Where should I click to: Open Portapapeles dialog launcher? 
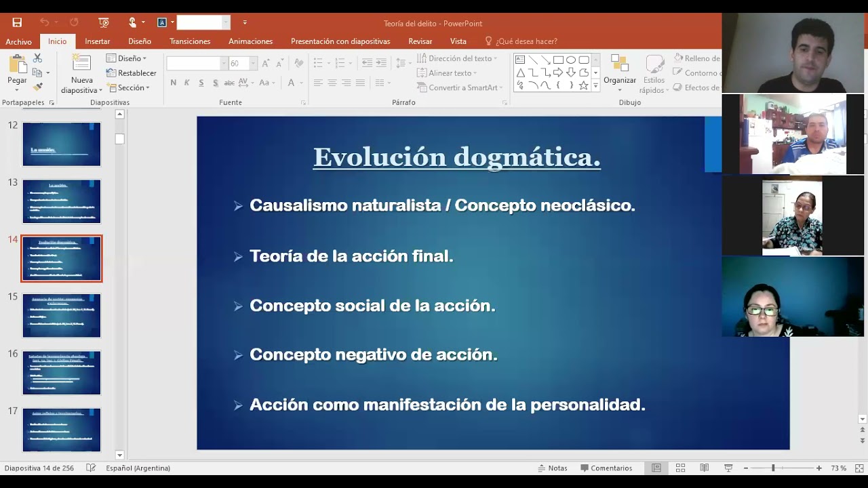pyautogui.click(x=51, y=103)
